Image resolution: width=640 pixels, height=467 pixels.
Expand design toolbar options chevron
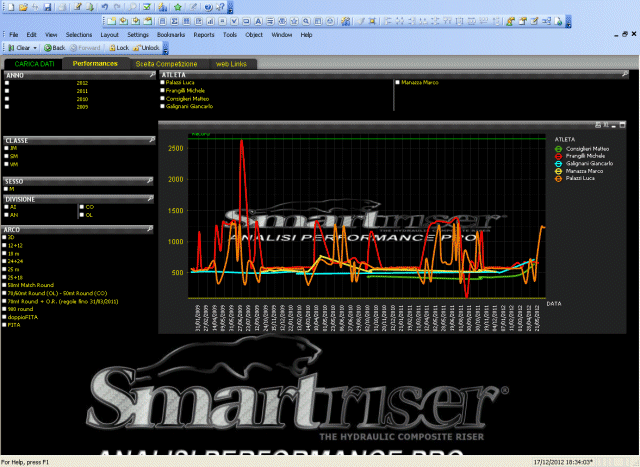click(x=568, y=21)
